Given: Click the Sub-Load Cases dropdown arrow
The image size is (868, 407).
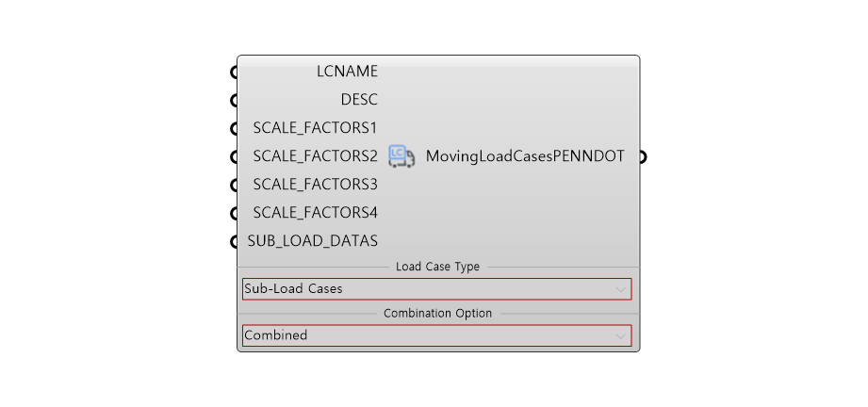Looking at the screenshot, I should click(621, 289).
